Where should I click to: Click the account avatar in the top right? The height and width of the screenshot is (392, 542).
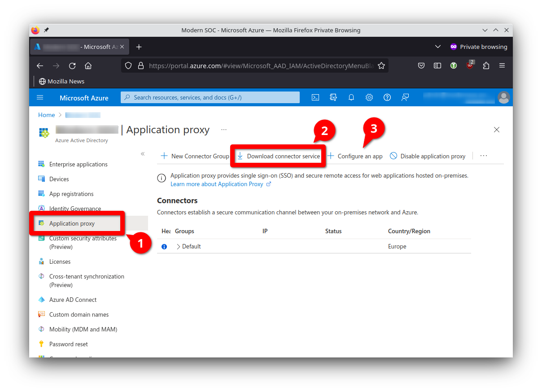(503, 97)
